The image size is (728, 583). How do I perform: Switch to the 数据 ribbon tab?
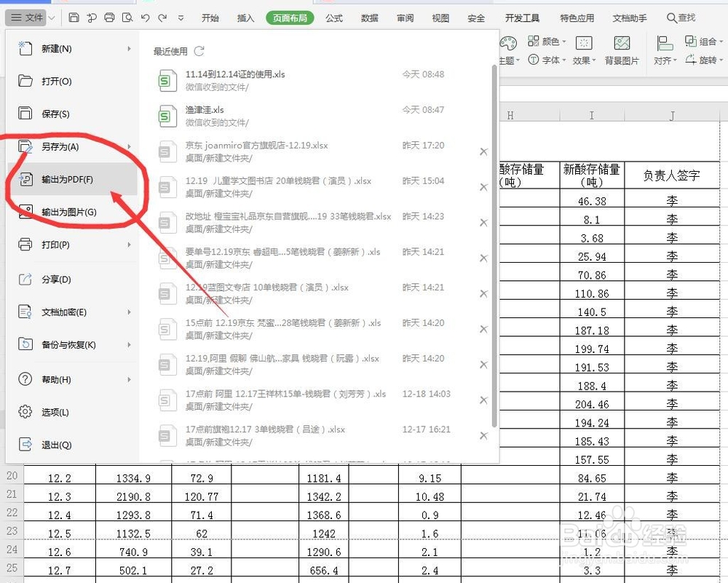click(369, 17)
